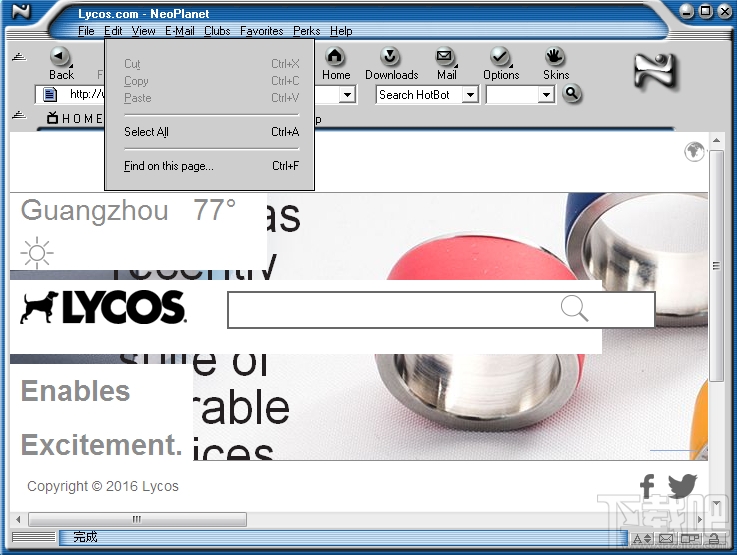Click the vertical scrollbar thumb
The image size is (737, 555).
(716, 266)
